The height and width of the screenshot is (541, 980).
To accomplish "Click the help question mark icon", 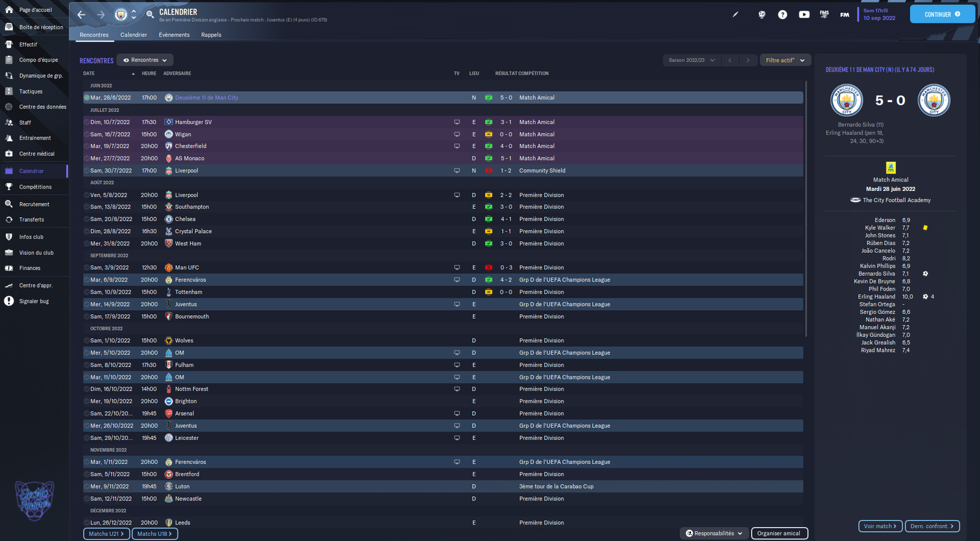I will (782, 15).
